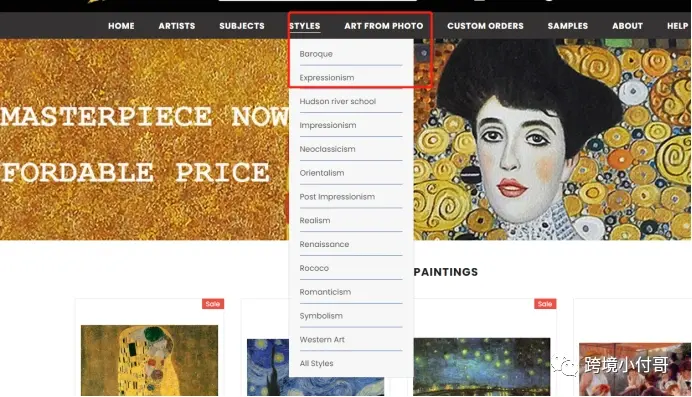Visit the ABOUT page
This screenshot has width=692, height=397.
pyautogui.click(x=627, y=26)
